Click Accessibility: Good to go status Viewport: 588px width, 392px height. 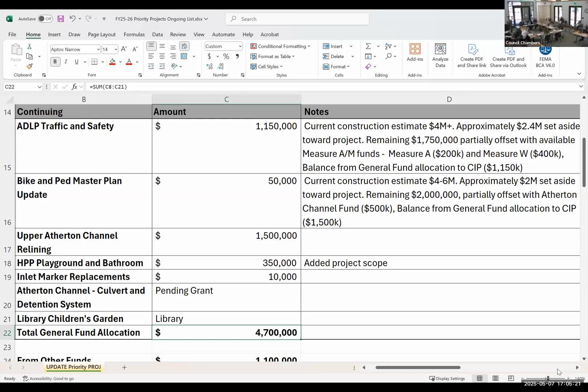click(x=48, y=379)
